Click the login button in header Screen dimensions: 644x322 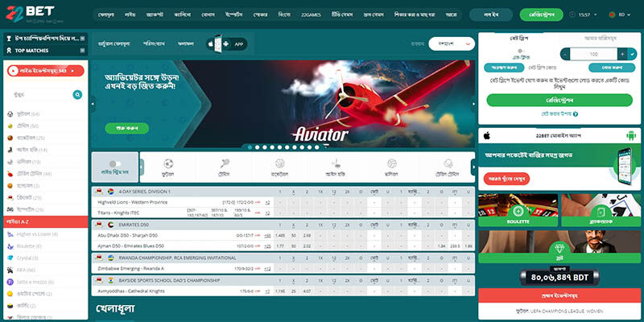tap(491, 14)
